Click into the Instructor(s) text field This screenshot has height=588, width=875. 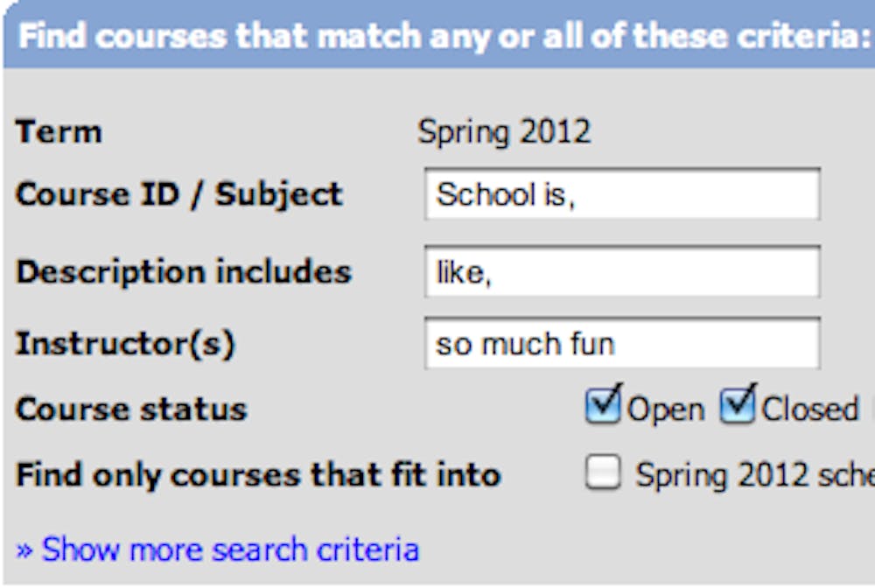click(621, 344)
